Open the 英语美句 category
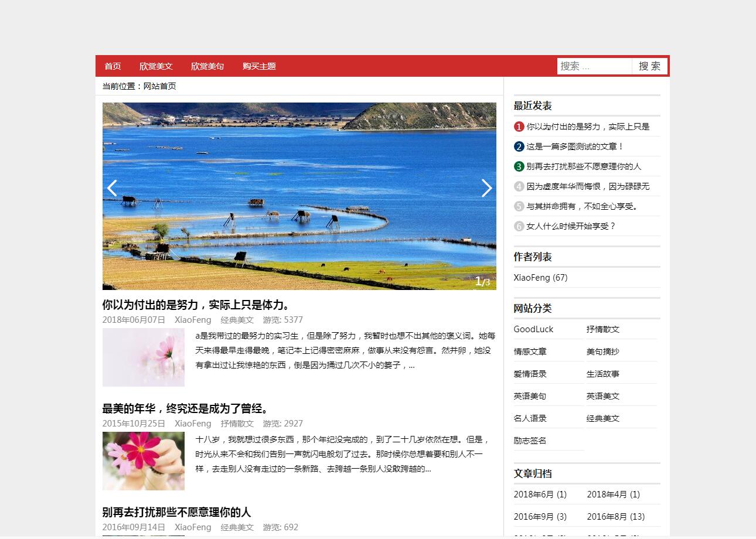Screen dimensions: 756x539 [529, 395]
